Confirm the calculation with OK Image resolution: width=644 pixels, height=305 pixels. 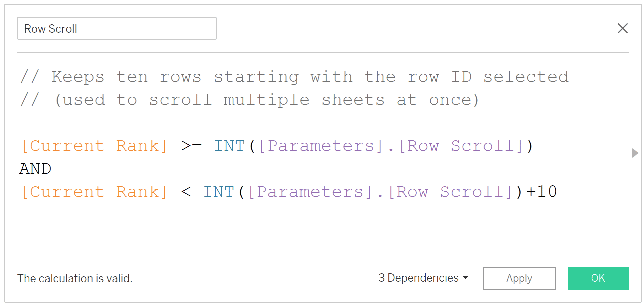tap(598, 278)
